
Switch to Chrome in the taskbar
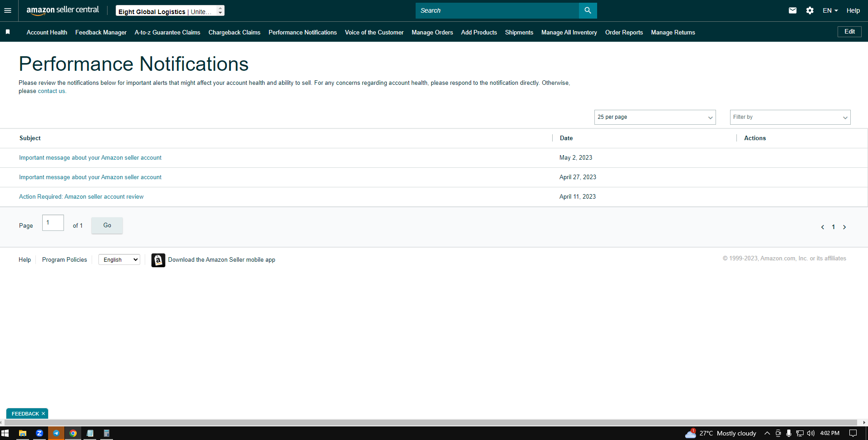73,433
